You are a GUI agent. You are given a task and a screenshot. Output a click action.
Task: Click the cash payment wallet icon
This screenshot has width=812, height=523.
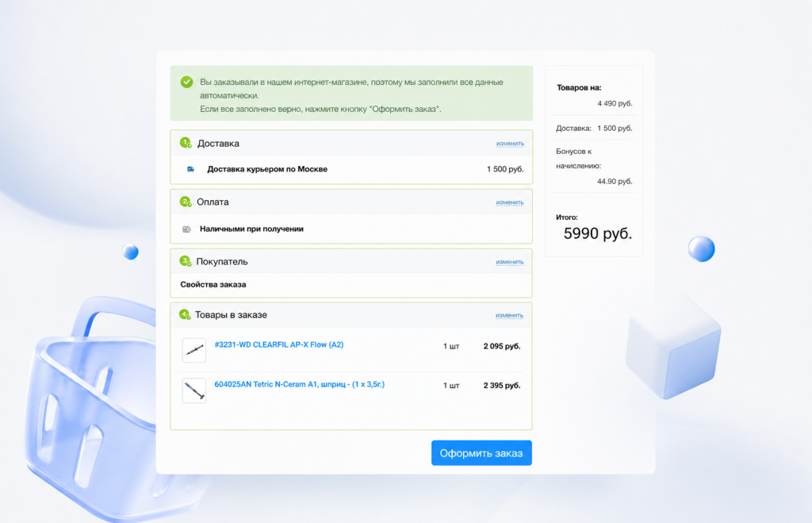[186, 229]
